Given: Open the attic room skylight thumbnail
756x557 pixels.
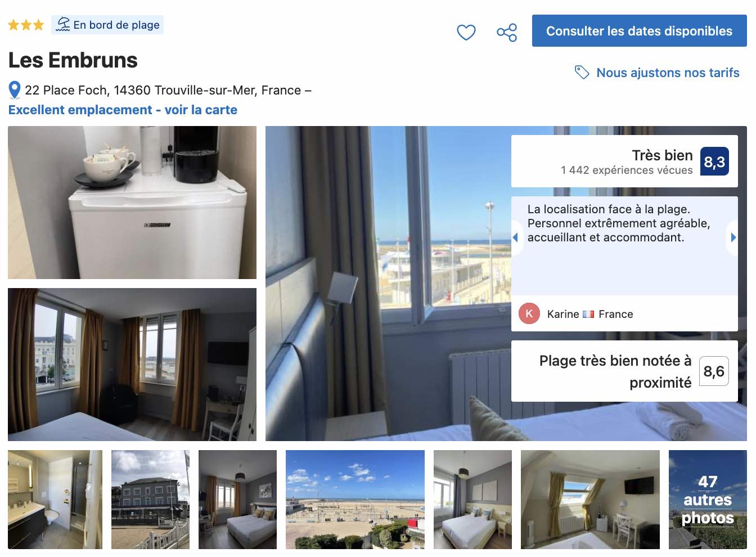Looking at the screenshot, I should point(590,500).
